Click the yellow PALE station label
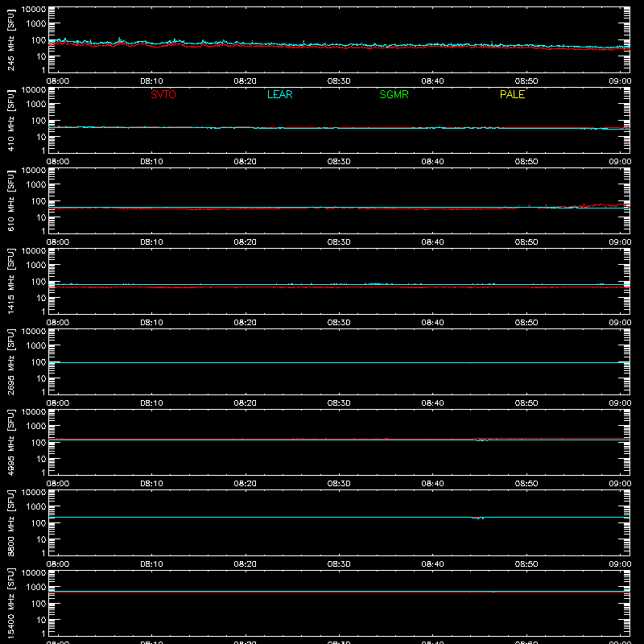This screenshot has height=644, width=644. click(x=512, y=94)
